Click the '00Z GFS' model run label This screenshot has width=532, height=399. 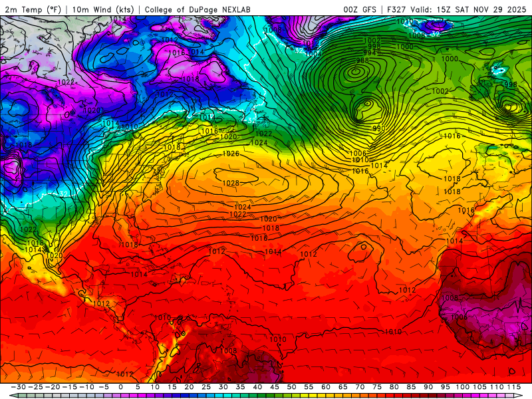tap(360, 9)
